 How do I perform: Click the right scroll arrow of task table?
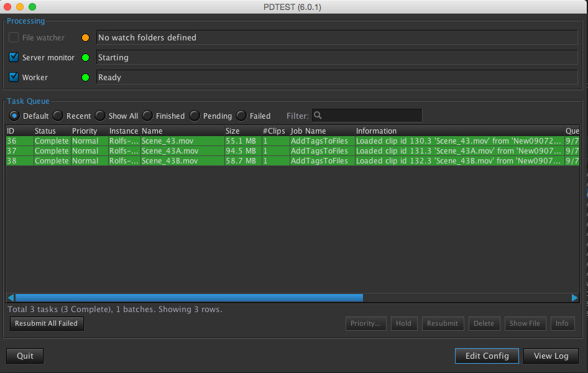pos(575,298)
